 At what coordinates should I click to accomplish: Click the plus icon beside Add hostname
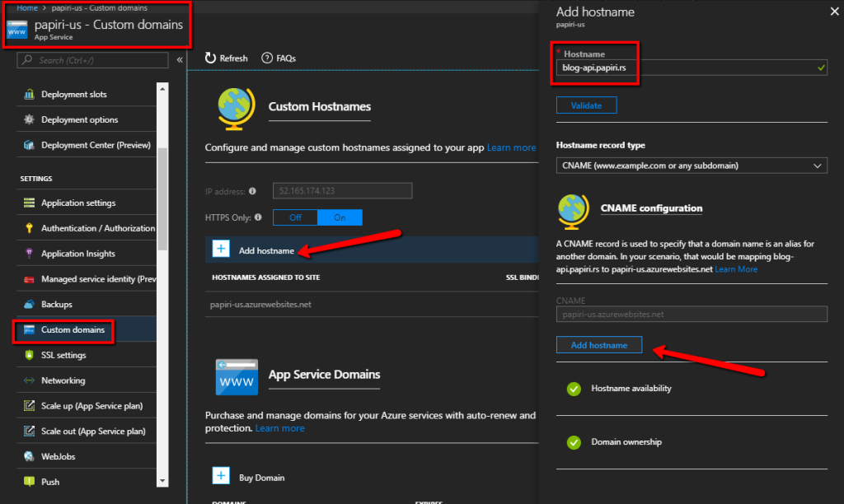coord(221,249)
